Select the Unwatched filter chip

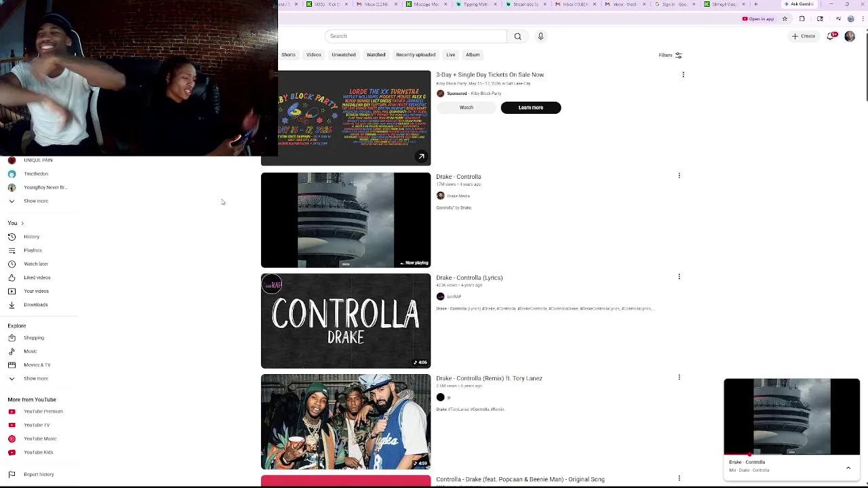[x=344, y=55]
